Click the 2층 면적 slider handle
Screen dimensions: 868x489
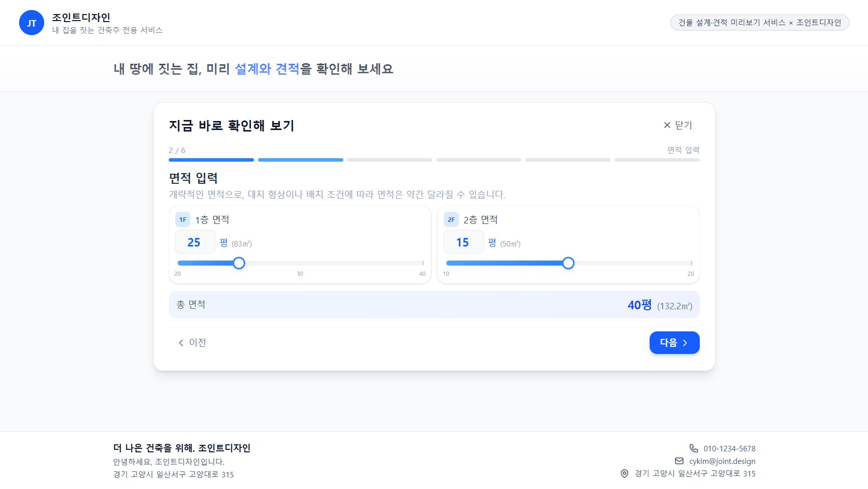(x=568, y=263)
